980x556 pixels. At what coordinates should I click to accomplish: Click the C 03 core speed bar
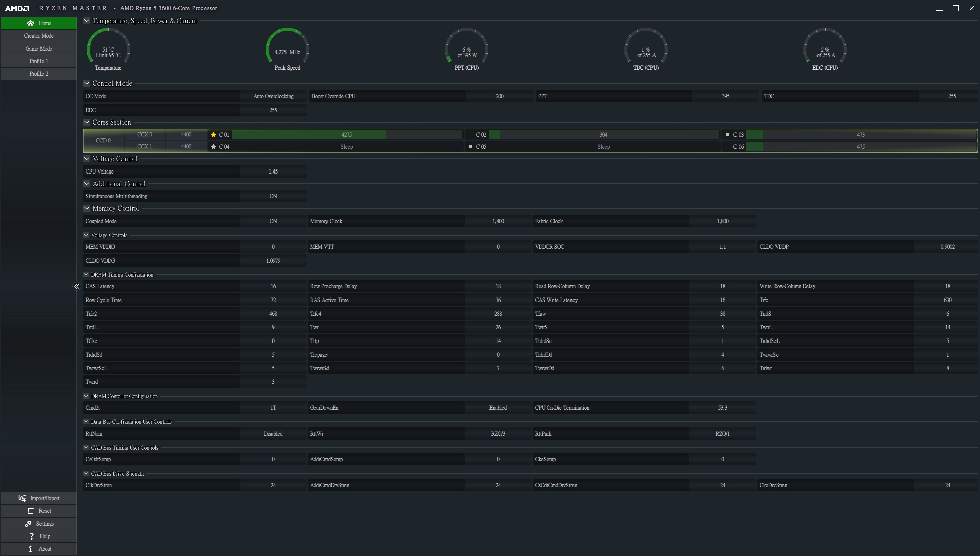click(861, 135)
